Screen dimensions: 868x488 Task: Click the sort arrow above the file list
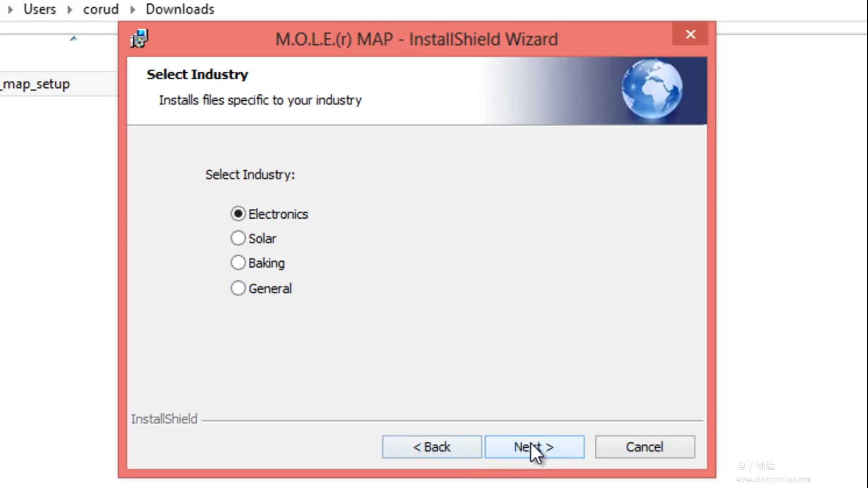(x=74, y=39)
